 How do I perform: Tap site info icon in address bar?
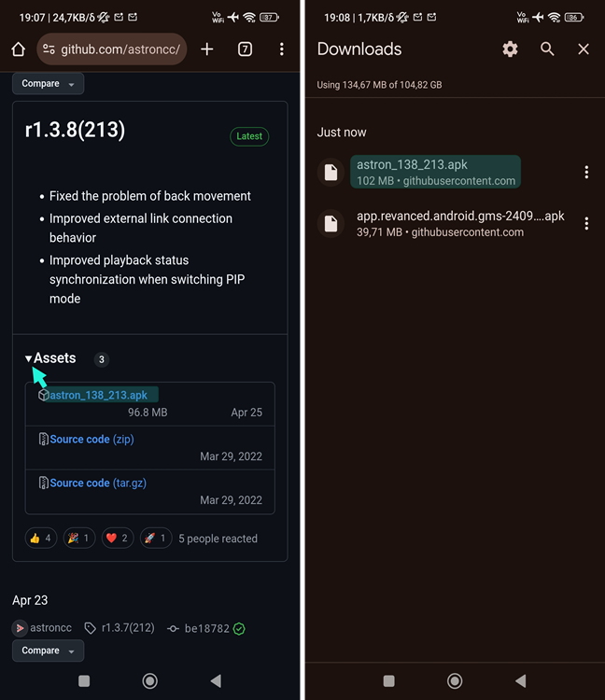(49, 49)
